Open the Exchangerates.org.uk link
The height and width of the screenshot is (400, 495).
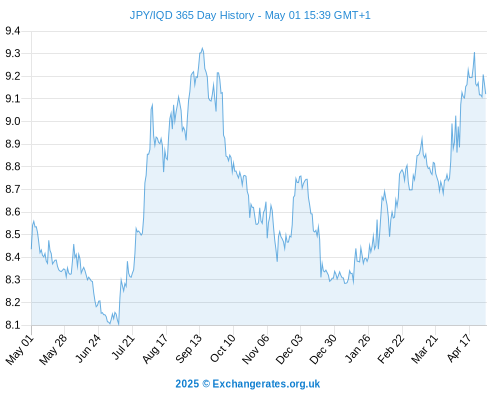(266, 384)
